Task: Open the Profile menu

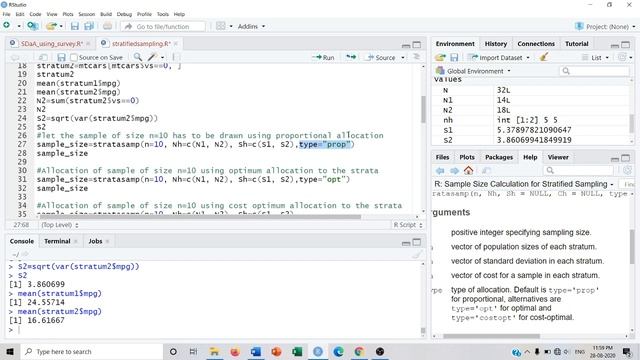Action: (144, 14)
